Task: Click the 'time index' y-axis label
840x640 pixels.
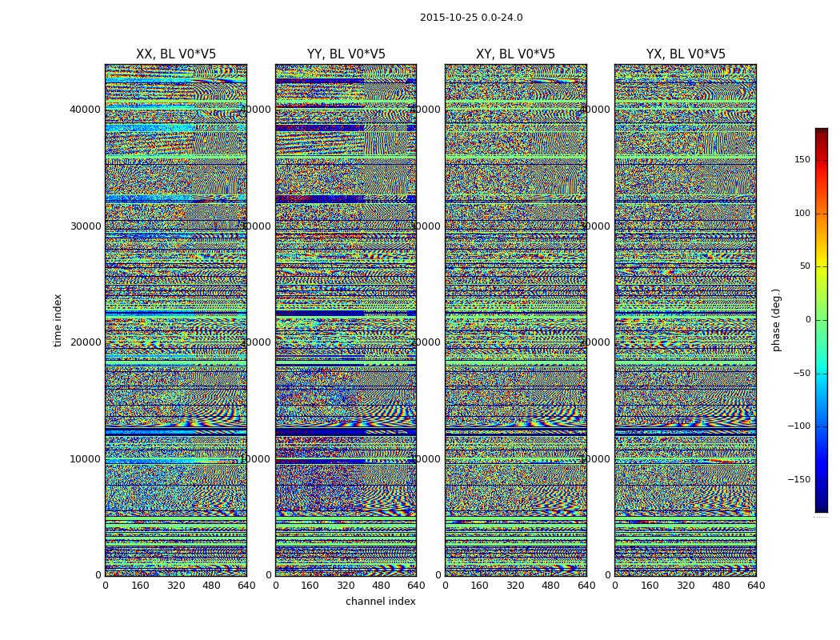Action: pyautogui.click(x=58, y=320)
